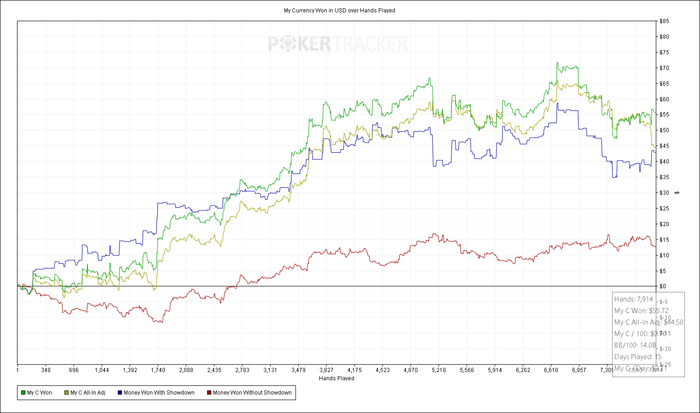This screenshot has height=413, width=700.
Task: Click the "3,827" x-axis tick label
Action: click(x=326, y=370)
